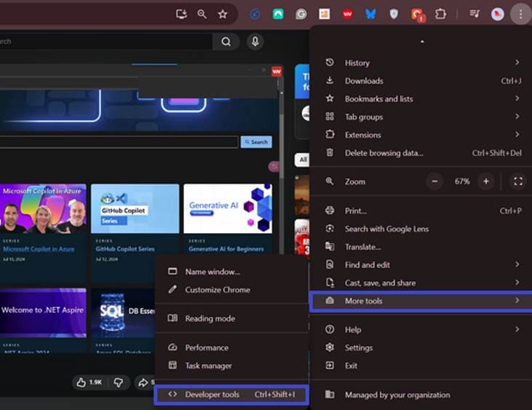Click the YouTube search input field

(x=106, y=42)
